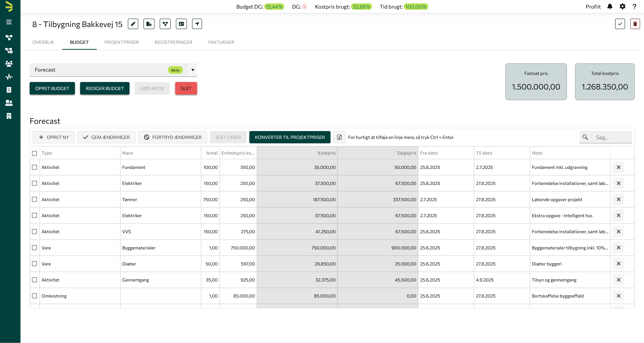Toggle the select-all checkbox in table header

tap(34, 153)
